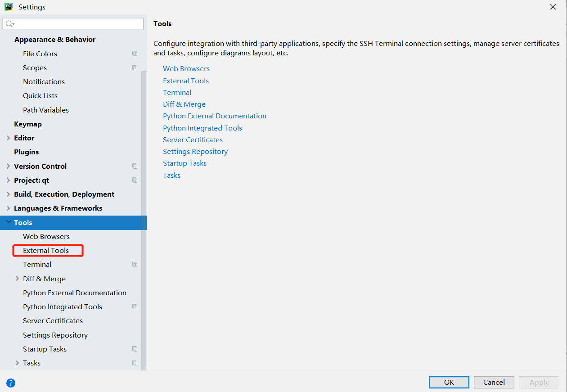
Task: Close the Settings dialog window
Action: pyautogui.click(x=553, y=7)
